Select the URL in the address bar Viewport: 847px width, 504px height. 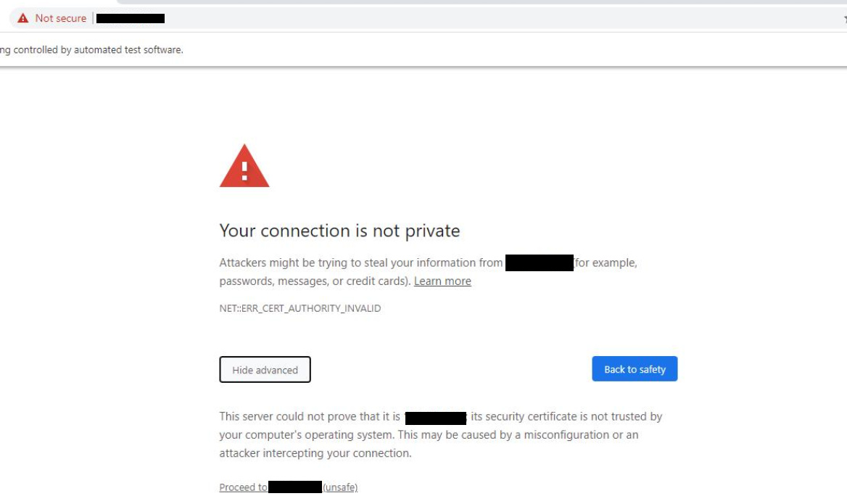click(131, 18)
